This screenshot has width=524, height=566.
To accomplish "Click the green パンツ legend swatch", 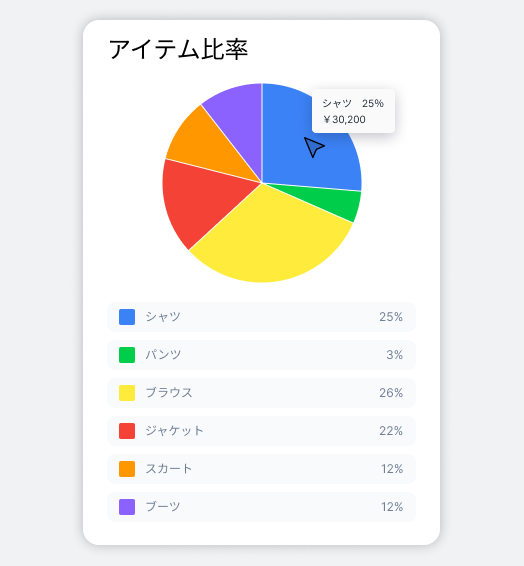I will click(x=127, y=355).
